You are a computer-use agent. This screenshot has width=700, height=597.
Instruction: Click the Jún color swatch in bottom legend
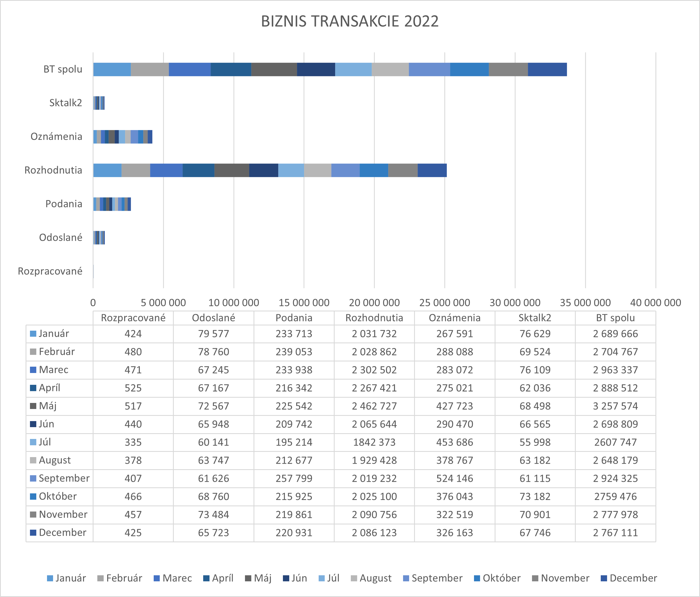pyautogui.click(x=286, y=578)
